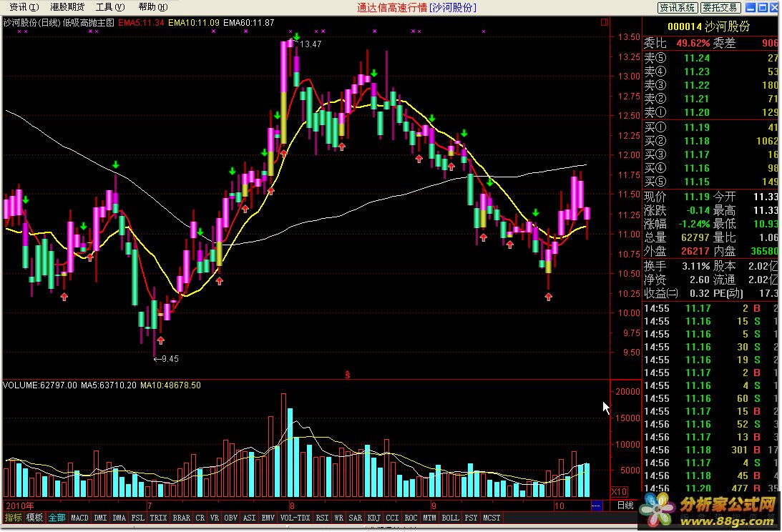Switch indicator to KDJ
Image resolution: width=782 pixels, height=532 pixels.
click(x=374, y=518)
